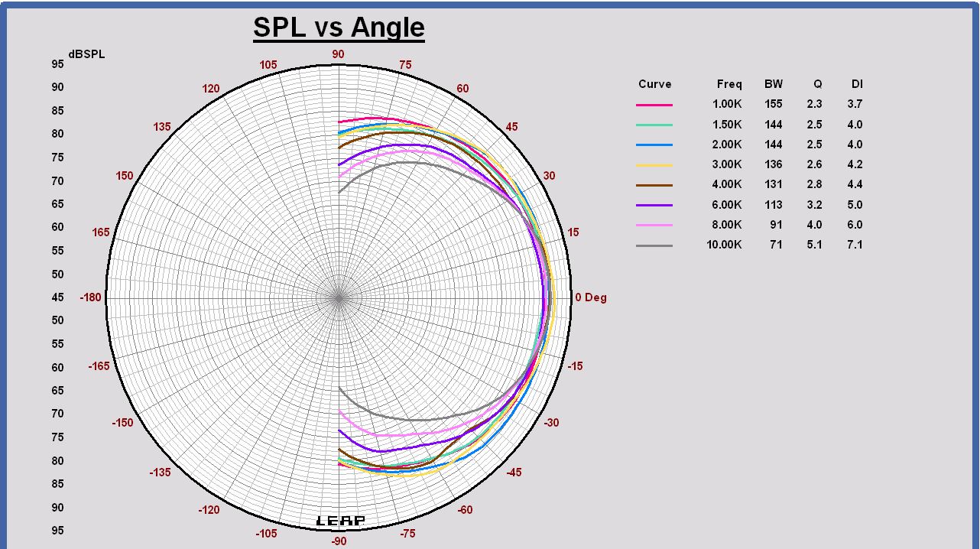Screen dimensions: 980x549
Task: Click the '105' angle label
Action: (268, 65)
